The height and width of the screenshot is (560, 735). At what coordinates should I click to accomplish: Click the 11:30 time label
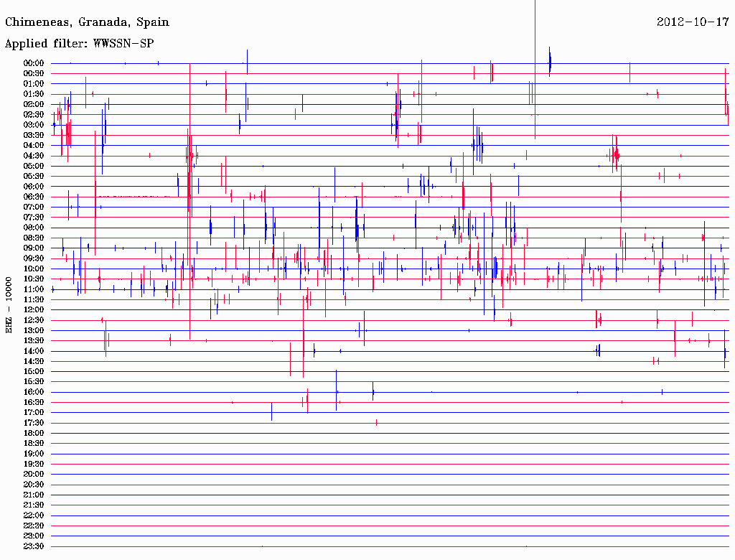[x=34, y=299]
